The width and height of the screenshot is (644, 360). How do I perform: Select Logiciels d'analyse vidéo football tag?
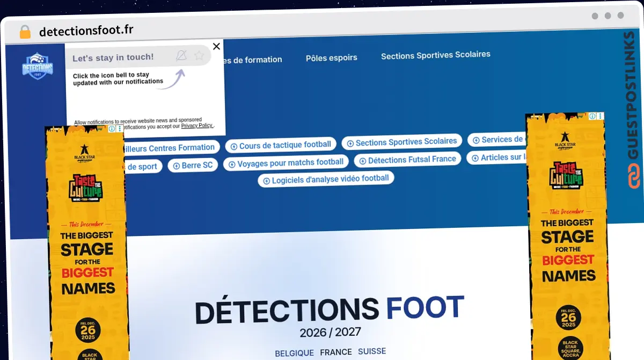coord(326,179)
